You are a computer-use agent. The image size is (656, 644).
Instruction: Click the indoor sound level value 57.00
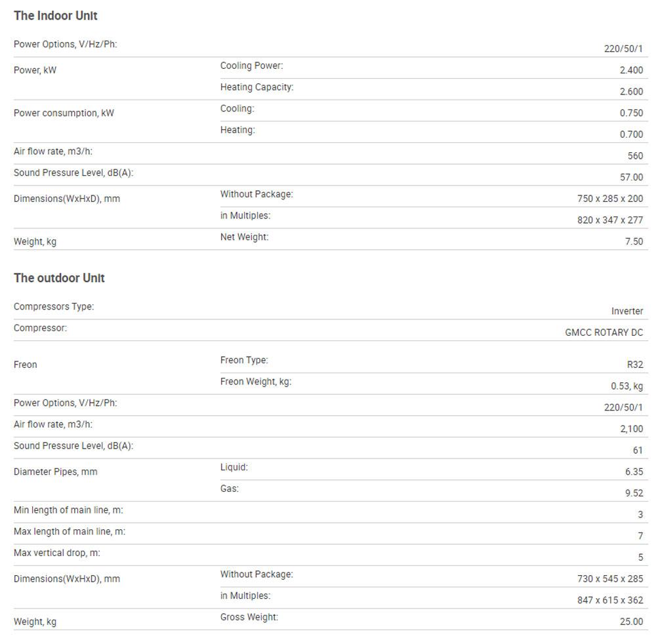pos(631,177)
